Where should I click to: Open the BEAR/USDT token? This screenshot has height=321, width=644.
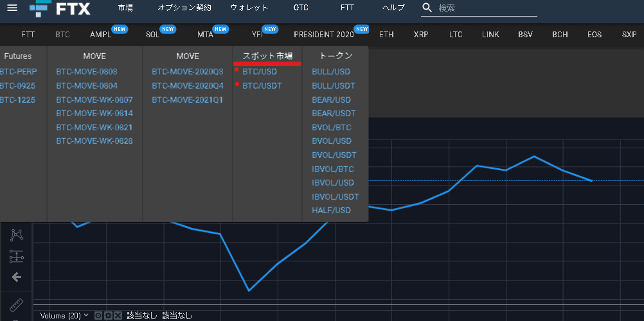pos(334,113)
